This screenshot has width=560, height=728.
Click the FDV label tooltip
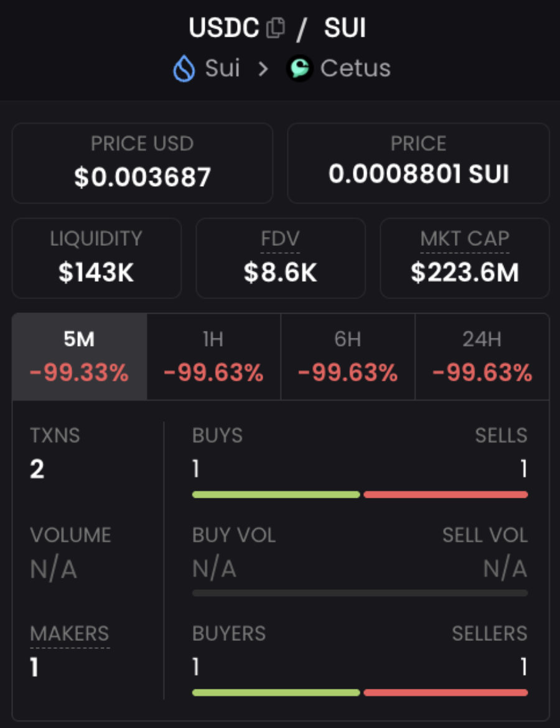(280, 239)
